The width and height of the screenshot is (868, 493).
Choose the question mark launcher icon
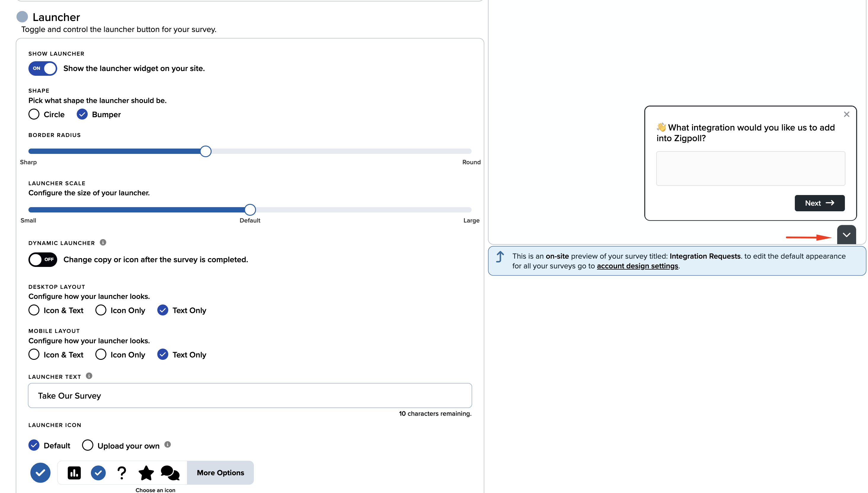click(122, 473)
